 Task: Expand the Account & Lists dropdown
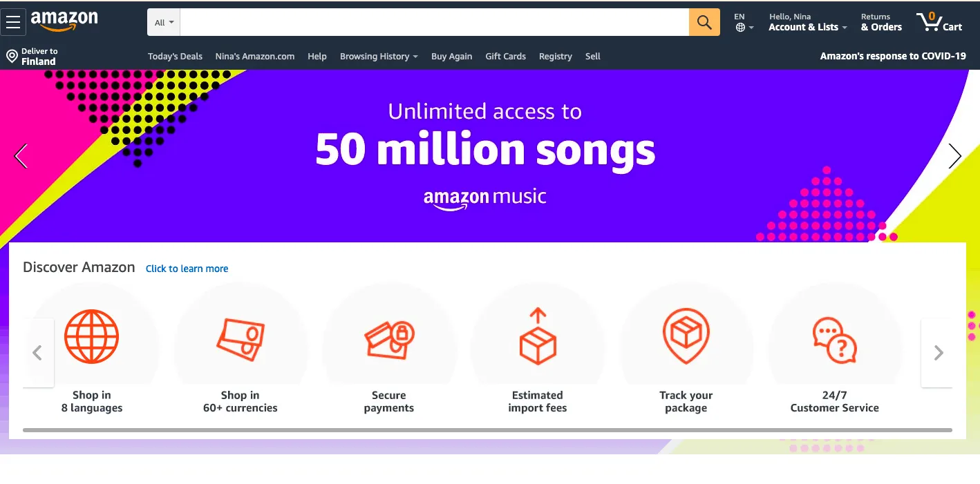[807, 22]
